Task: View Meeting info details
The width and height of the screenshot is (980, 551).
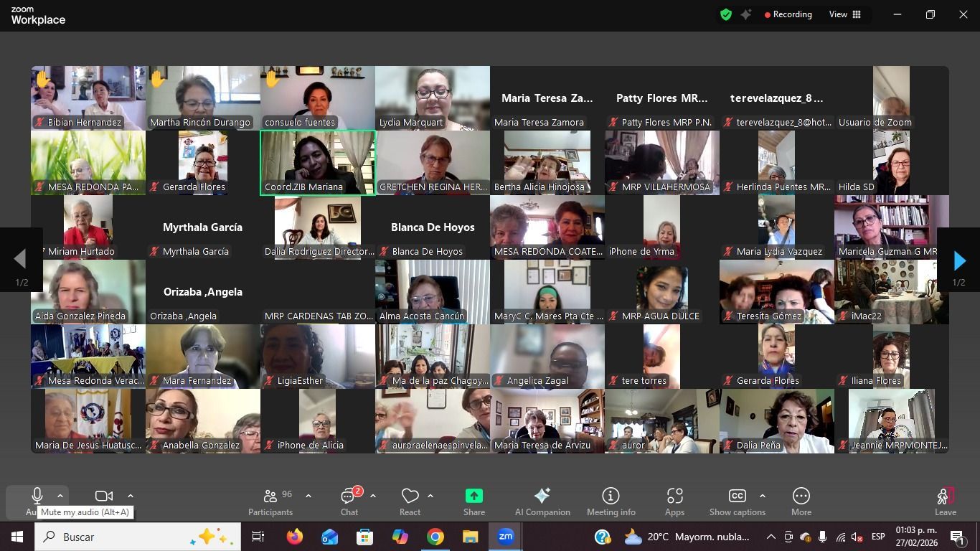Action: tap(611, 501)
